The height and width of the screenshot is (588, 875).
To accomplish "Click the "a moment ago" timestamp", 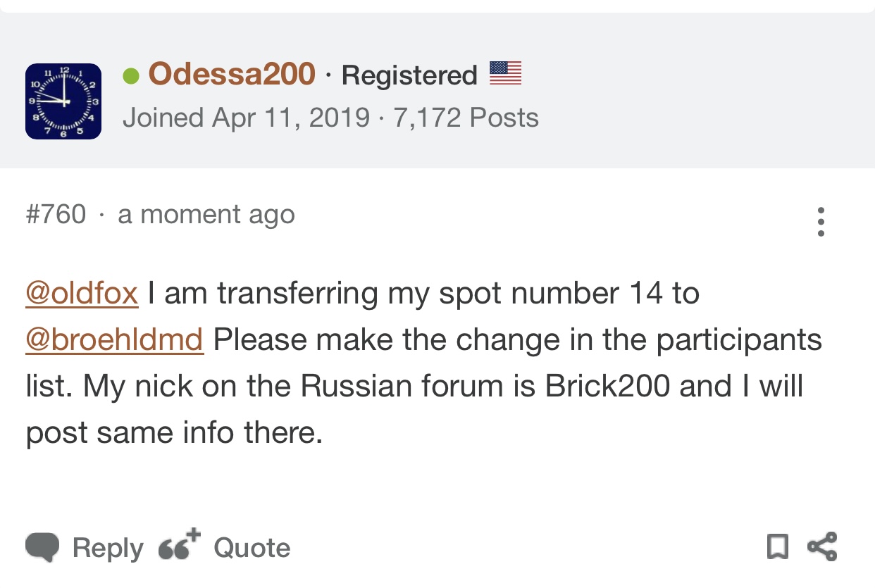I will pos(206,214).
